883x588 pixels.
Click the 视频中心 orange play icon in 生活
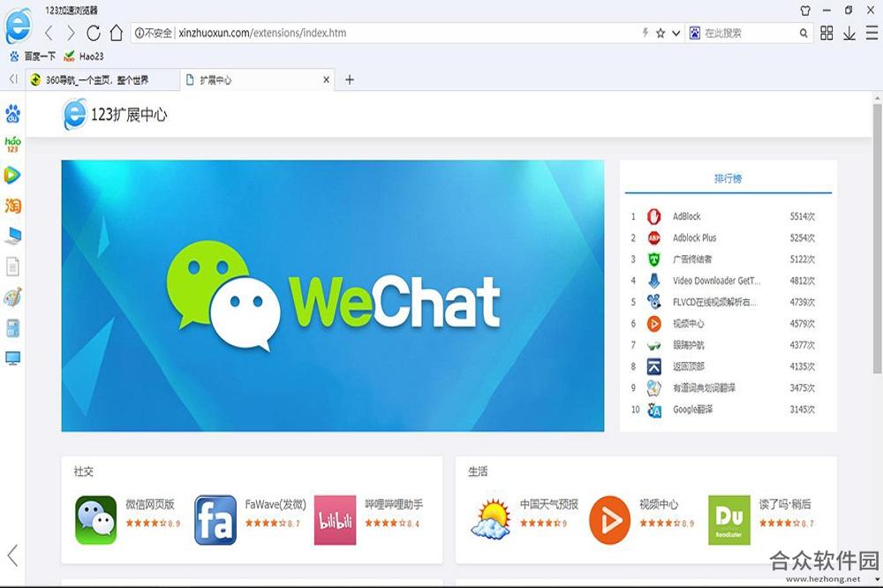tap(610, 520)
